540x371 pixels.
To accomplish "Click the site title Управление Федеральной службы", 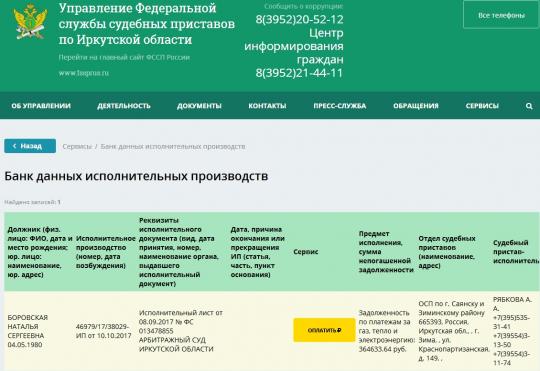I will [147, 24].
